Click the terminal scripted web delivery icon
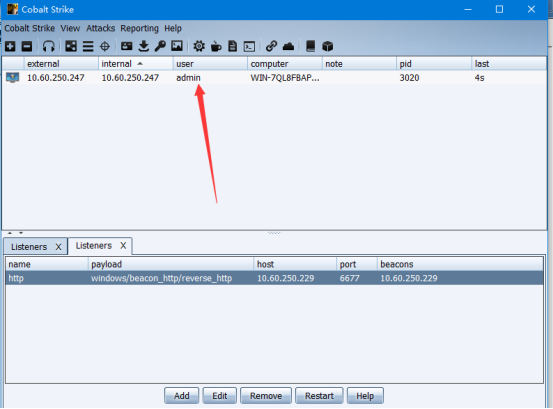The height and width of the screenshot is (409, 553). pyautogui.click(x=249, y=46)
